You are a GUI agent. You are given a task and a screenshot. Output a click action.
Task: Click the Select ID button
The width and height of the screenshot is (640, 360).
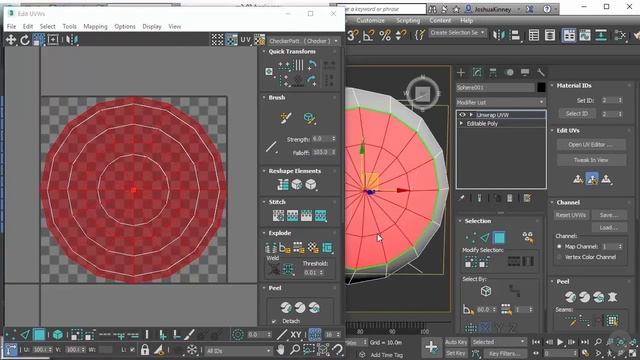pyautogui.click(x=577, y=113)
